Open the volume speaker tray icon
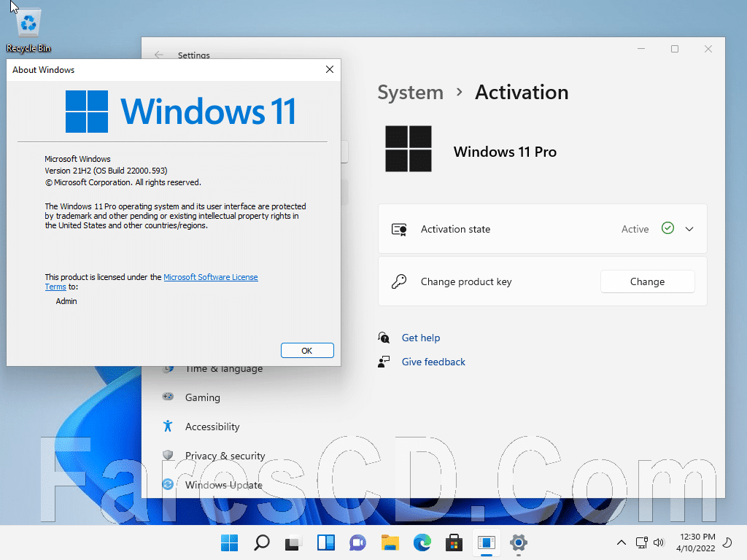 pyautogui.click(x=659, y=542)
